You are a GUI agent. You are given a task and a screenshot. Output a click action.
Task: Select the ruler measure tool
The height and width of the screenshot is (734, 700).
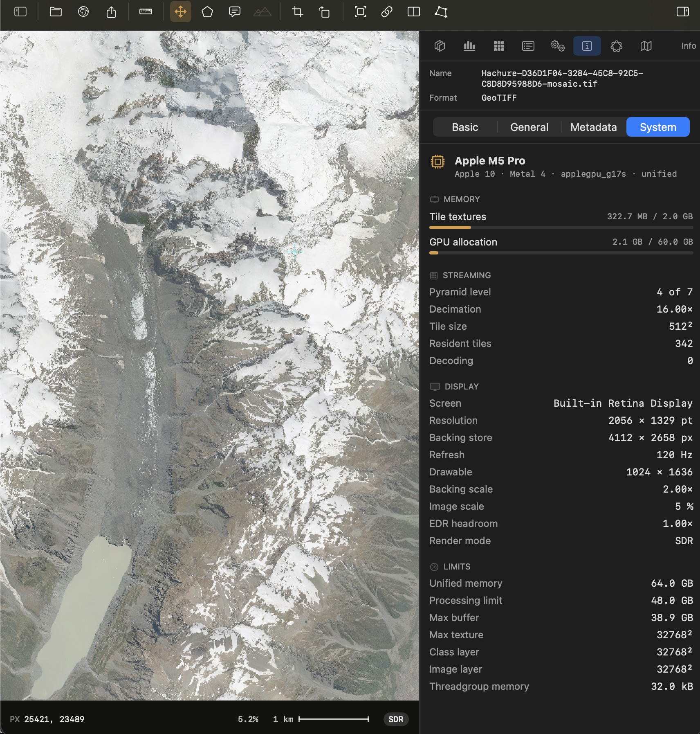pos(146,12)
